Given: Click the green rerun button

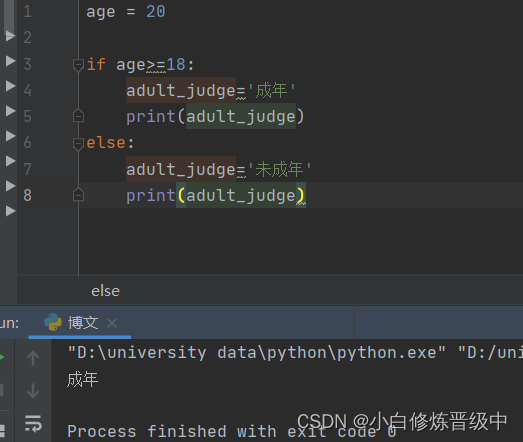Looking at the screenshot, I should tap(2, 357).
